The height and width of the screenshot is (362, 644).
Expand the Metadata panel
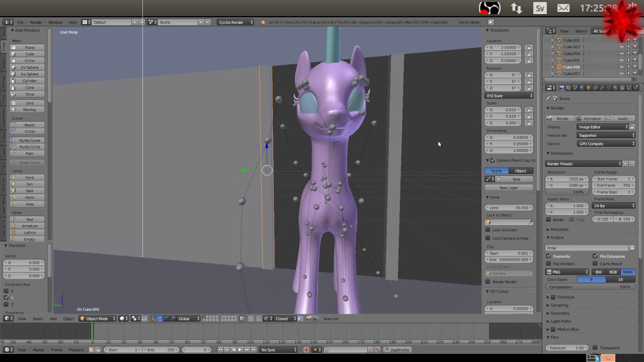559,229
